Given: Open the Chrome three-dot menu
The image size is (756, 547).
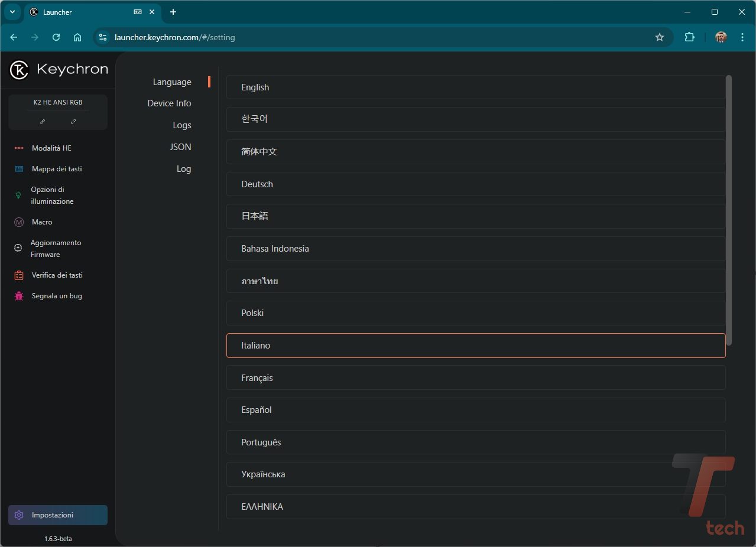Looking at the screenshot, I should click(x=742, y=37).
